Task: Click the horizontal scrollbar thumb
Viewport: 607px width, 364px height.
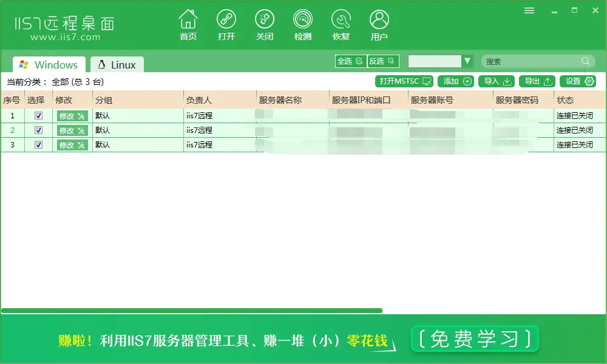Action: click(x=192, y=311)
